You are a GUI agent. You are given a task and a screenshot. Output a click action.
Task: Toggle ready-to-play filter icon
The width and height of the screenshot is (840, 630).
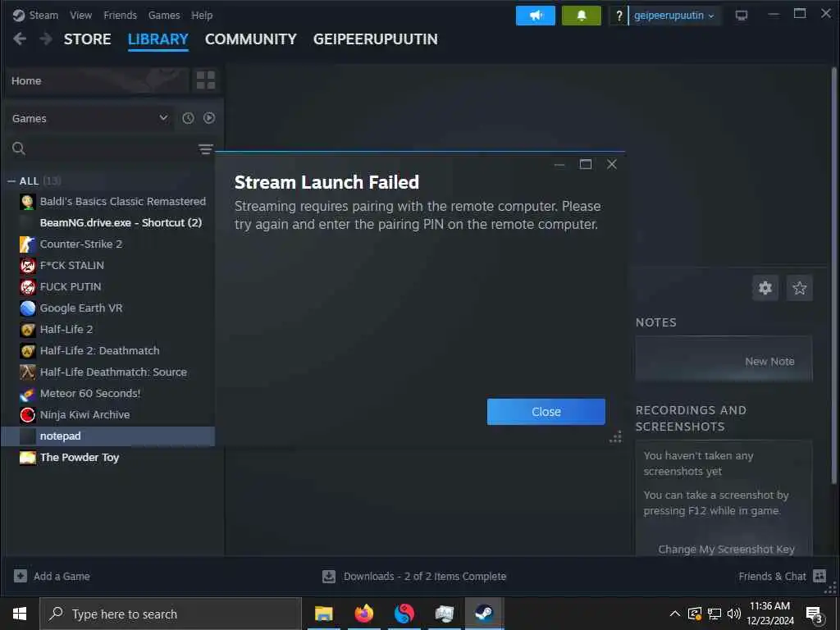click(x=209, y=118)
